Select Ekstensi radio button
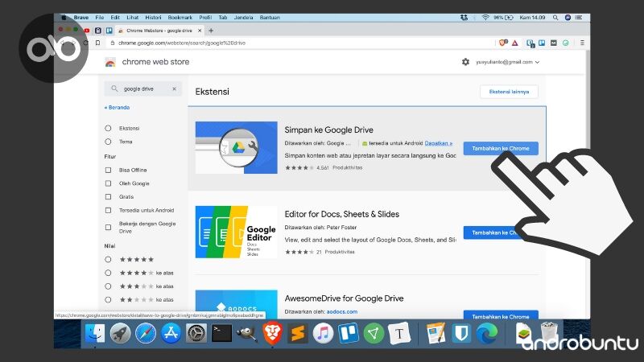Image resolution: width=644 pixels, height=362 pixels. (x=108, y=128)
